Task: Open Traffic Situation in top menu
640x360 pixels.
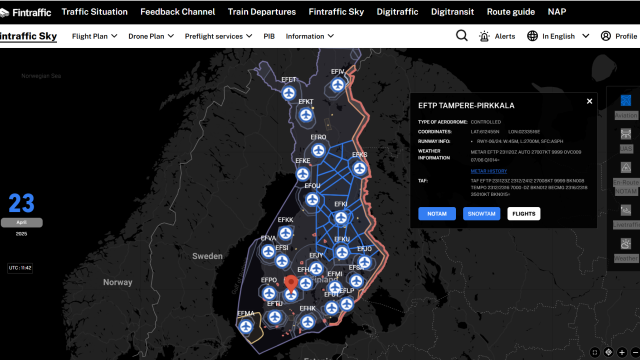Action: tap(95, 12)
